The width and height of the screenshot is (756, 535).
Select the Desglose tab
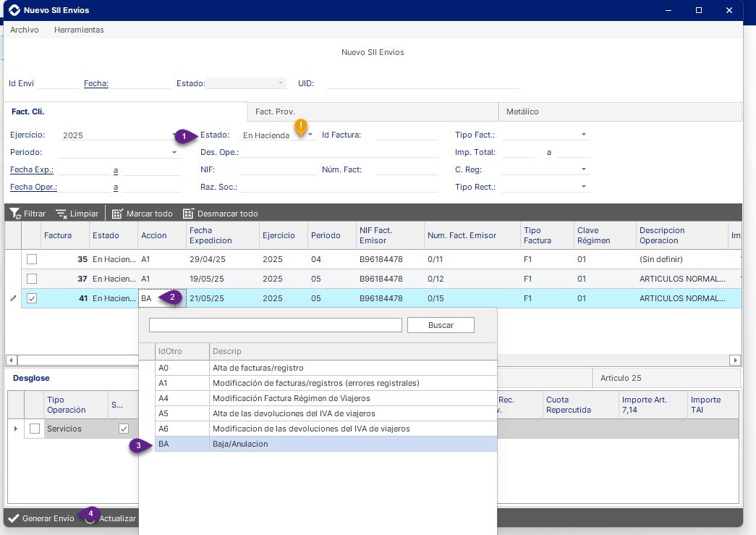(x=31, y=378)
